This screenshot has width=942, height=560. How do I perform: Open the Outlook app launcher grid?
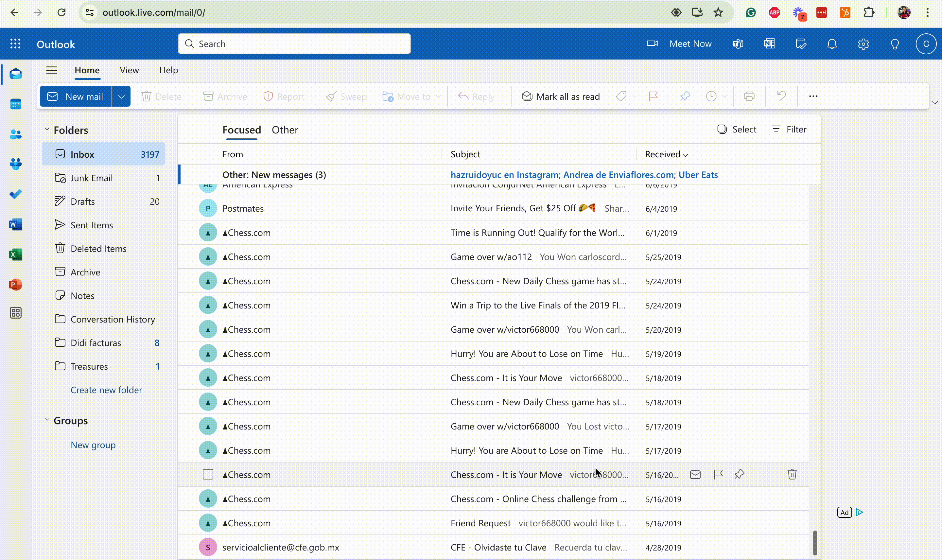(x=15, y=44)
